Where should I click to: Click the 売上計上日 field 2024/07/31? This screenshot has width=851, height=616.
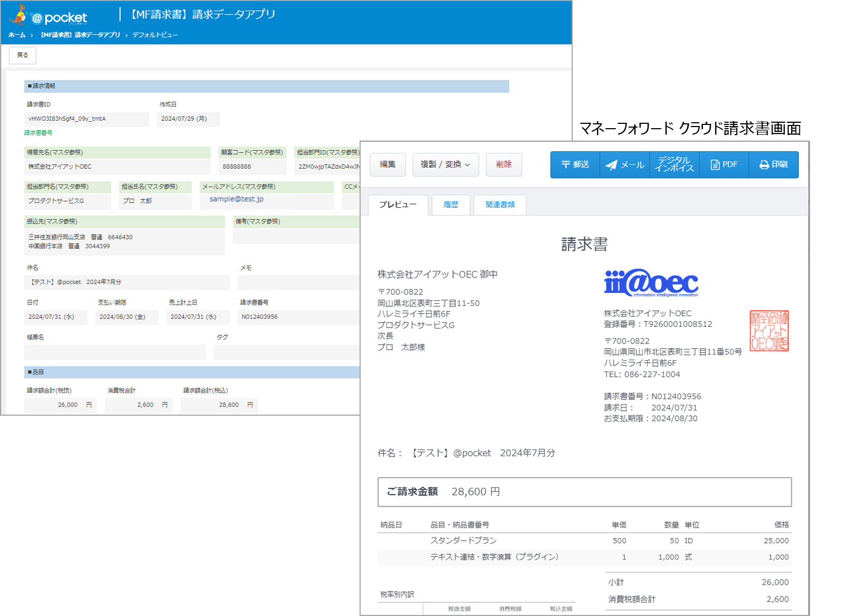198,317
